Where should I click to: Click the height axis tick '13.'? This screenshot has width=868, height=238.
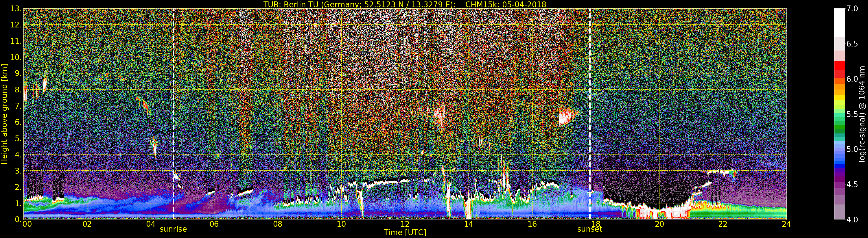(x=16, y=9)
